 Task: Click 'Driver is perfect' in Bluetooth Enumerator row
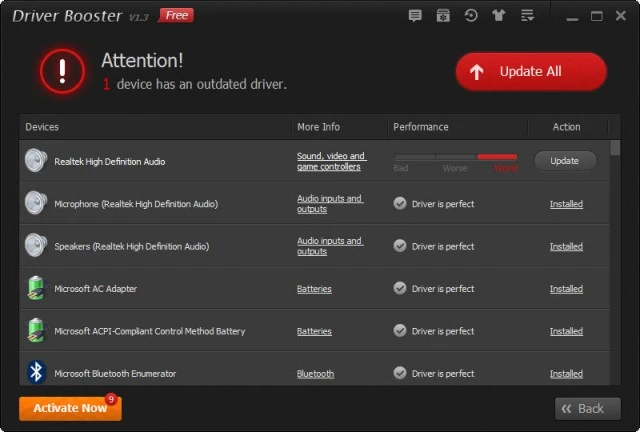pyautogui.click(x=443, y=374)
